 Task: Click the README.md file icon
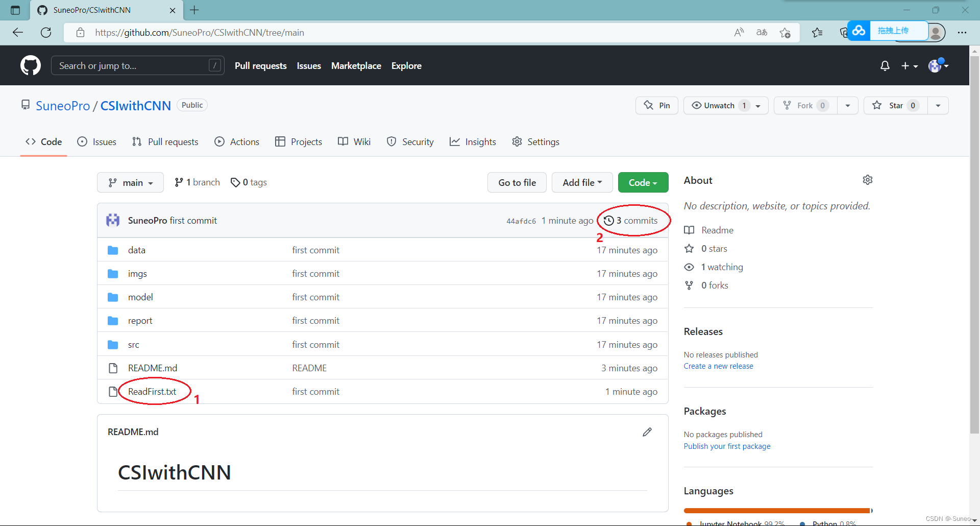(113, 368)
